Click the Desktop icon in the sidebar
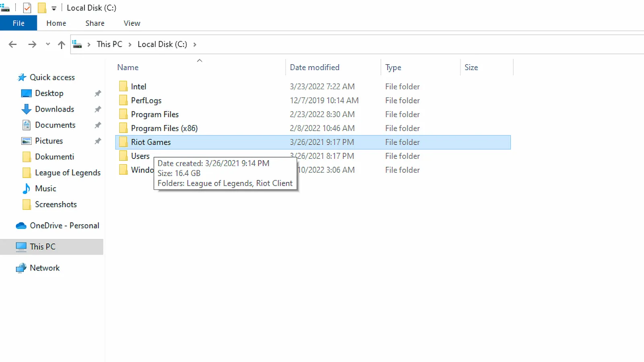Viewport: 644px width, 362px height. pyautogui.click(x=27, y=93)
